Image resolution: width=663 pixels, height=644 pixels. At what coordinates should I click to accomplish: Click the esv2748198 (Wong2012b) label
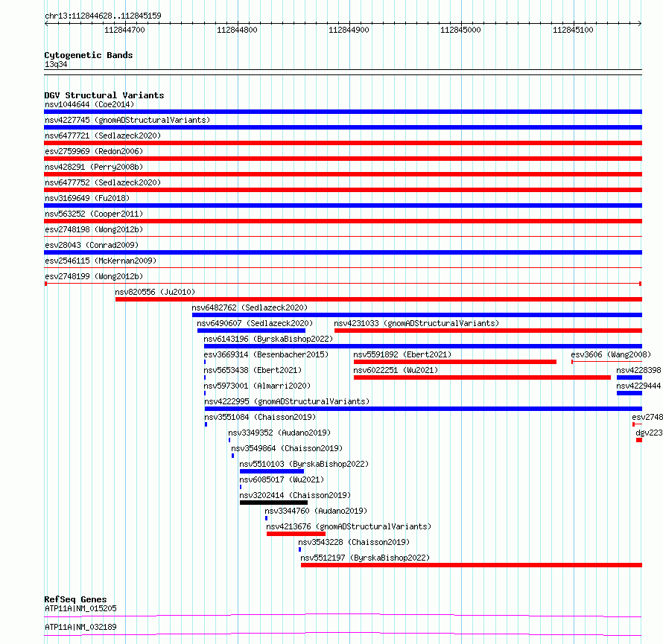pos(94,229)
